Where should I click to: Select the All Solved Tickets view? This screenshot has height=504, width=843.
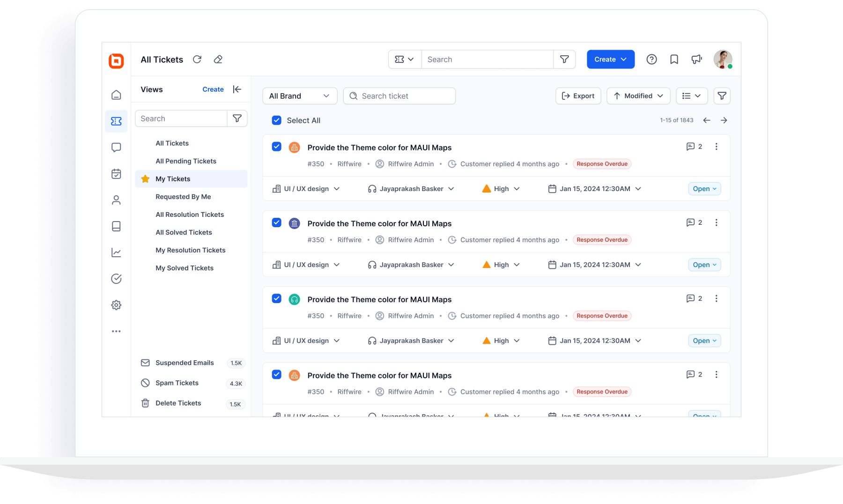click(191, 232)
